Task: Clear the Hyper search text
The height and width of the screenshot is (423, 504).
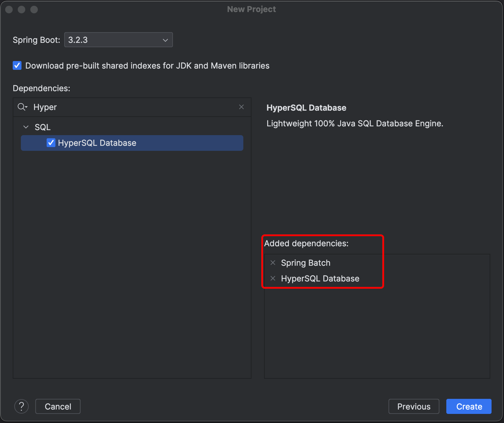Action: pyautogui.click(x=241, y=107)
